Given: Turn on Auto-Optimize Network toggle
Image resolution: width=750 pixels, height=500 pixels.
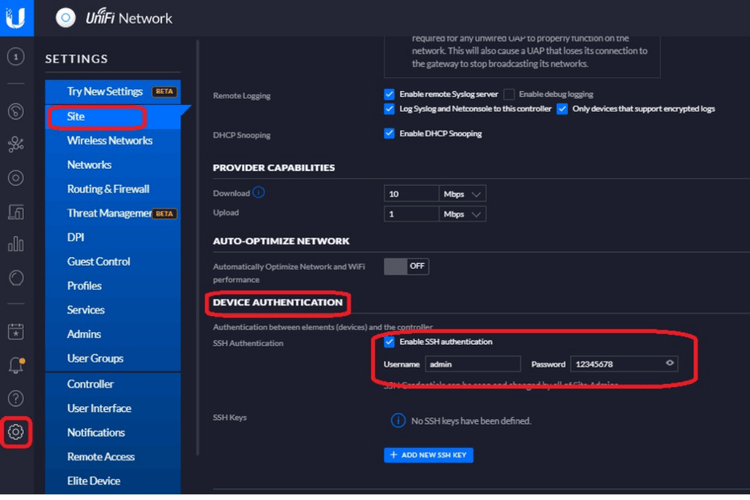Looking at the screenshot, I should pyautogui.click(x=406, y=266).
